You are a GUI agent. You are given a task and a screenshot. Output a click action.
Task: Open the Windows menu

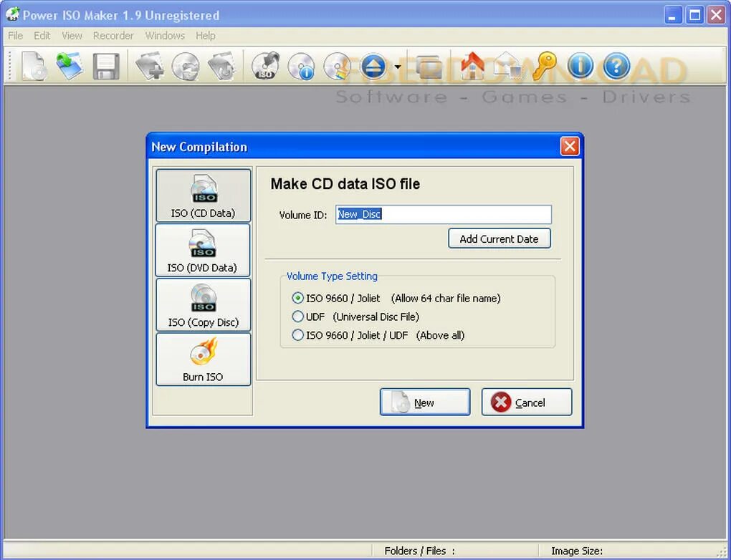click(165, 35)
